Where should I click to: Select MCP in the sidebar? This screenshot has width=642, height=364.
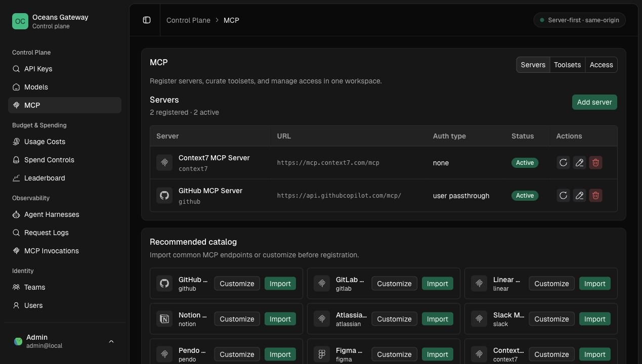pyautogui.click(x=65, y=105)
